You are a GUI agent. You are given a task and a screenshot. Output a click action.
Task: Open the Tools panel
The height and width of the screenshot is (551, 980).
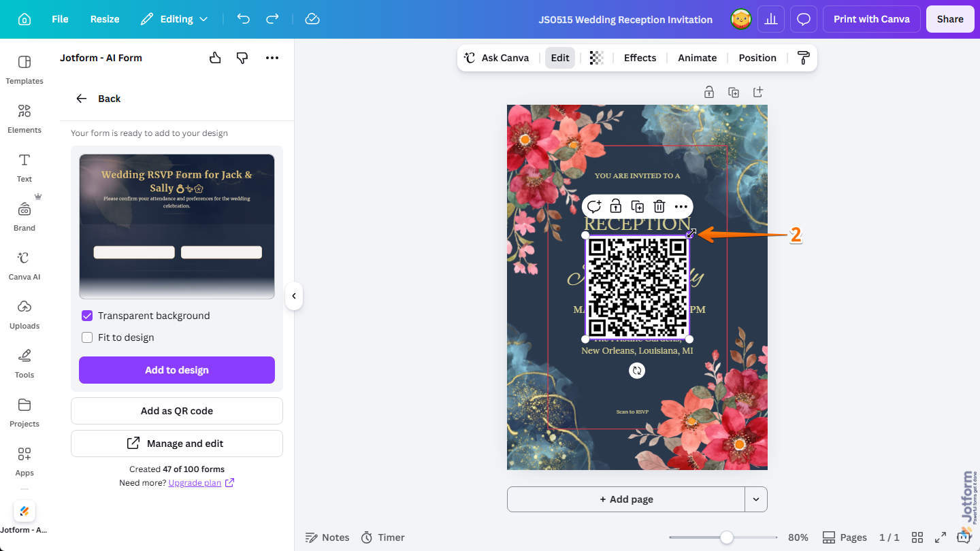(x=24, y=364)
